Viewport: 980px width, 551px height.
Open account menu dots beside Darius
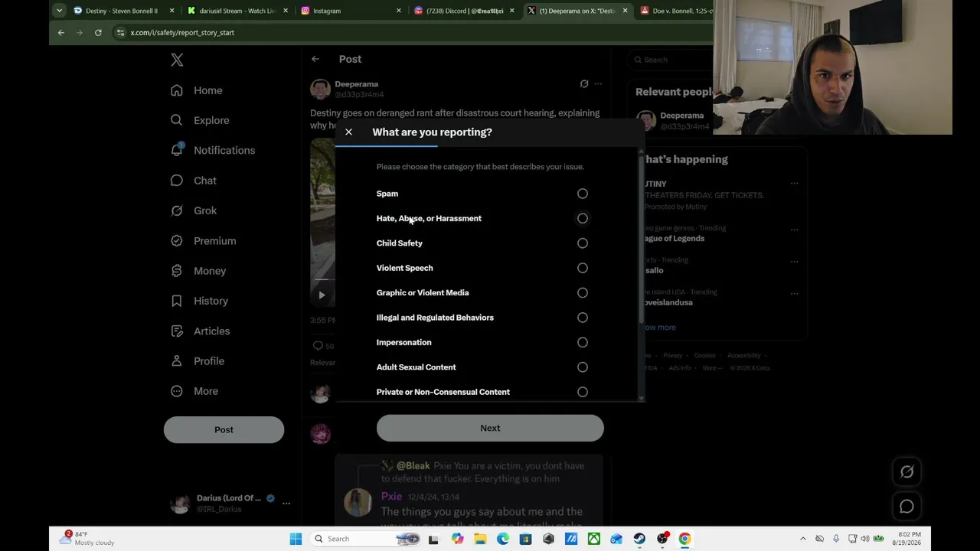coord(286,504)
